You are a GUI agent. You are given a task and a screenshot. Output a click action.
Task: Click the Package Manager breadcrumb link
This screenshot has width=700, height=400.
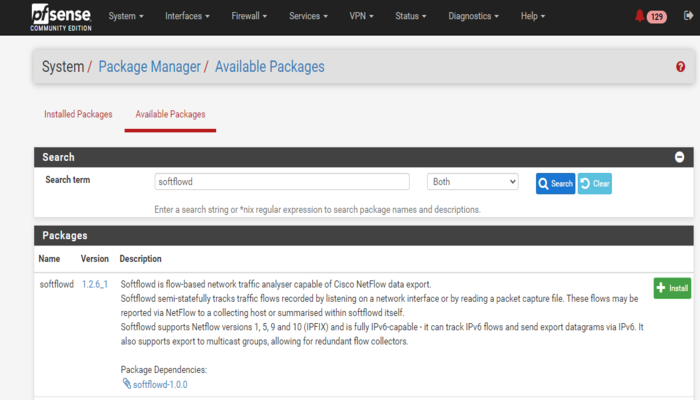[x=150, y=67]
